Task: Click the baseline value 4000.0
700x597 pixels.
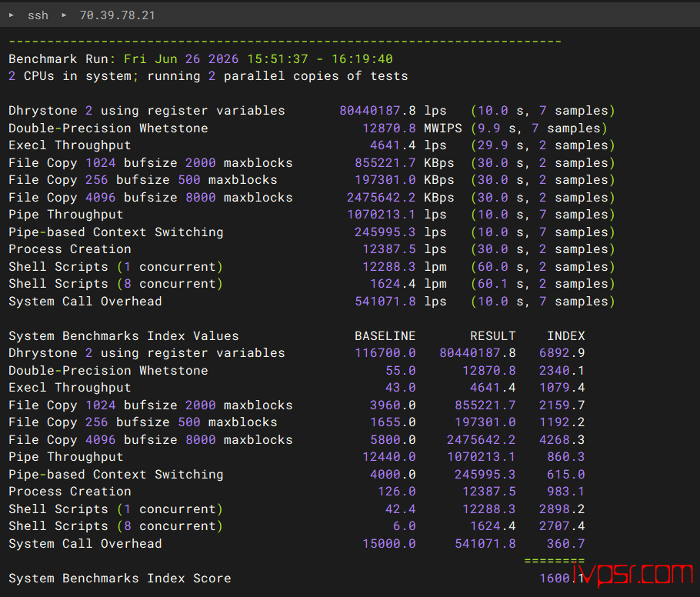Action: tap(393, 475)
